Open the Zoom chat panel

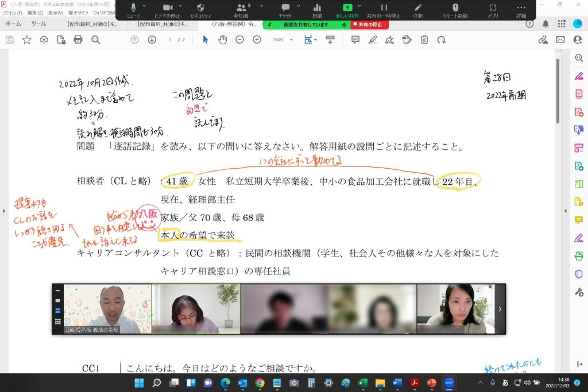(x=285, y=10)
